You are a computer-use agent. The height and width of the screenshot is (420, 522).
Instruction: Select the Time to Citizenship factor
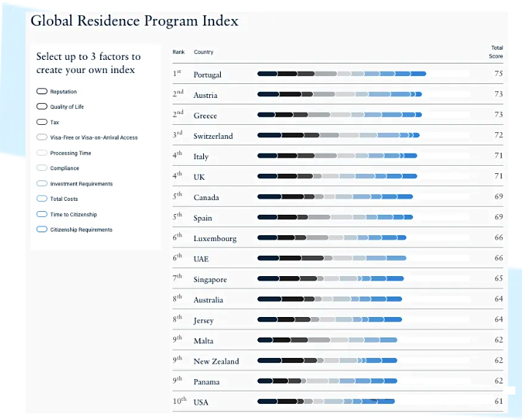[42, 214]
